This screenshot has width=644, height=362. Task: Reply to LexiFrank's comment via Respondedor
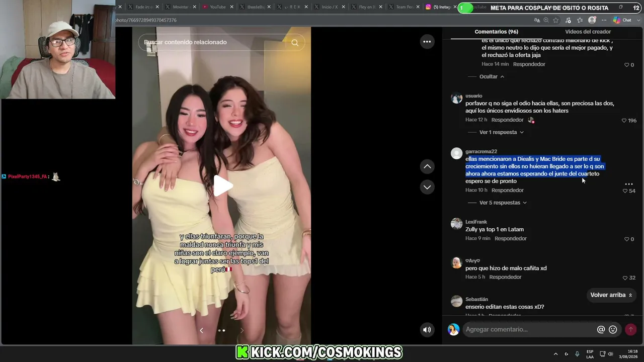[511, 239]
